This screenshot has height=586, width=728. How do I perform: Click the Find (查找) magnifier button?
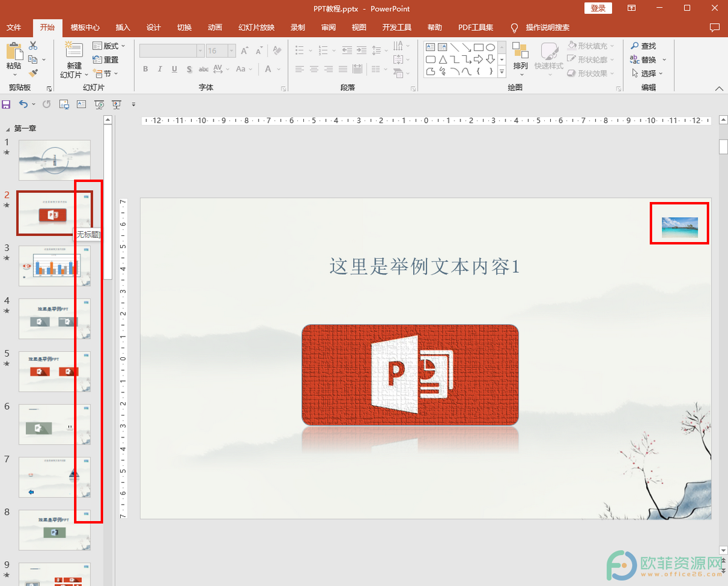(x=643, y=45)
